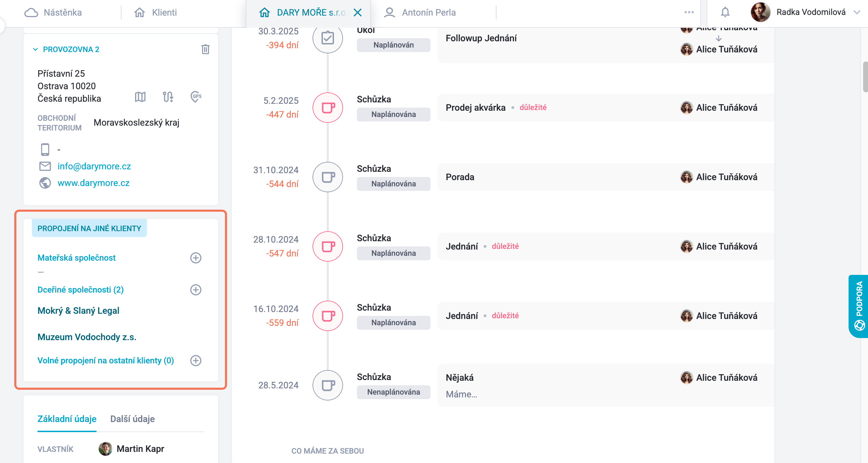868x463 pixels.
Task: Collapse the PROVOZOVNA 2 section
Action: tap(35, 49)
